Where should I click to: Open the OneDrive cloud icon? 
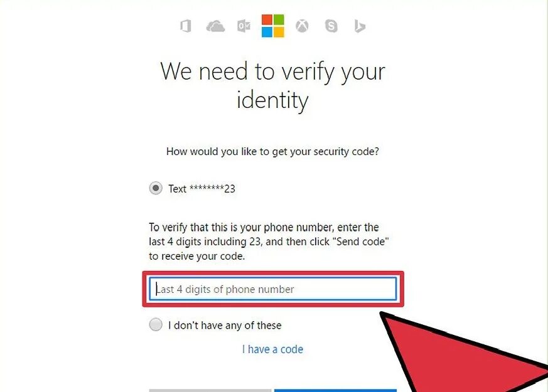pos(215,26)
